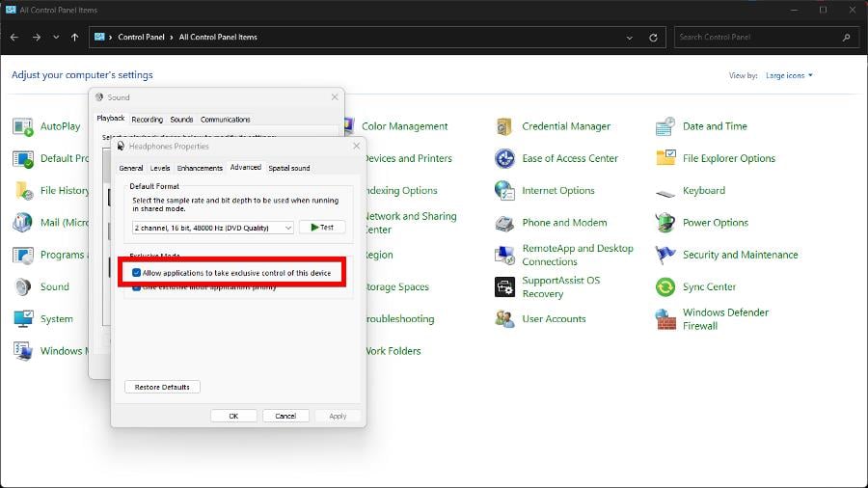Open Communications tab in Sound window
Screen dimensions: 868x488
[226, 120]
